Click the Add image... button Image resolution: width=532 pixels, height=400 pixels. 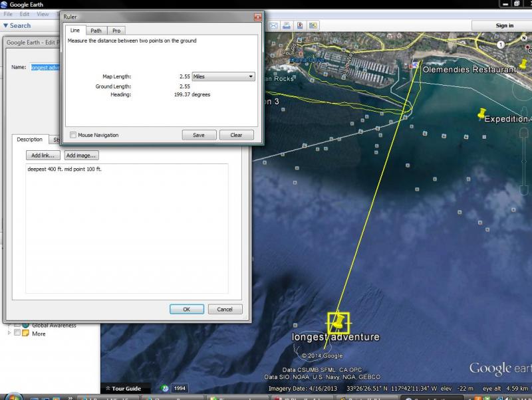[81, 155]
